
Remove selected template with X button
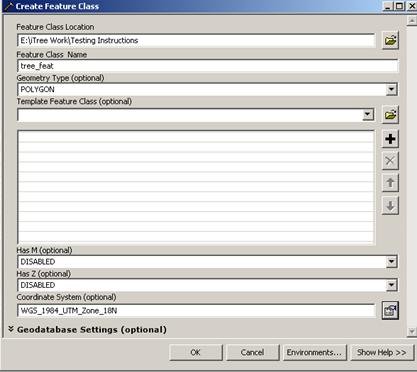click(x=390, y=161)
